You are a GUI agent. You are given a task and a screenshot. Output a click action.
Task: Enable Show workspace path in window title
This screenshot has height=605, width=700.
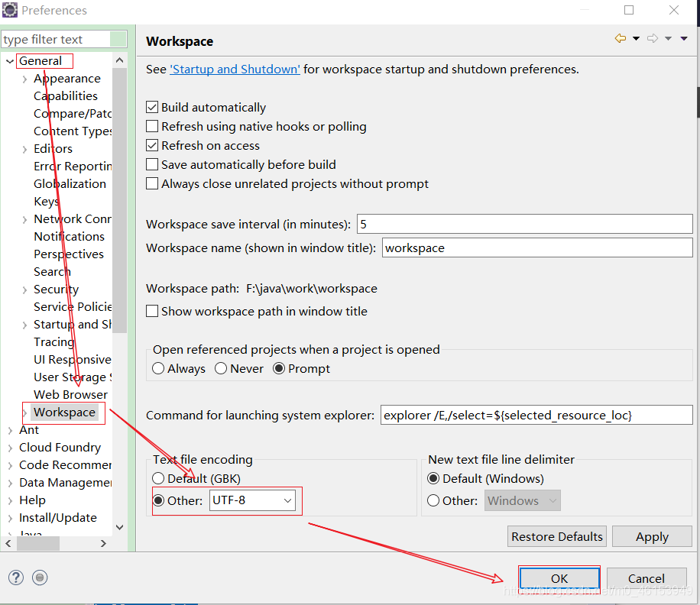pyautogui.click(x=152, y=311)
